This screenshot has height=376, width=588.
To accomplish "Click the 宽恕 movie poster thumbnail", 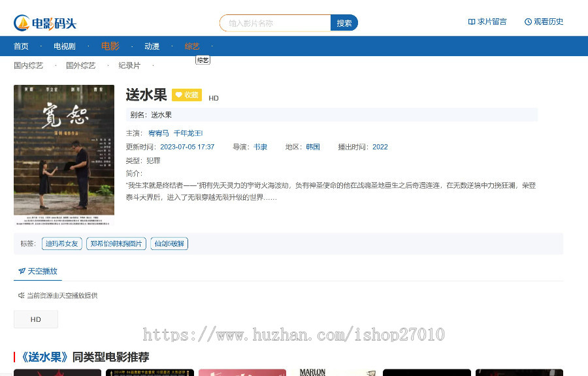I will [64, 155].
